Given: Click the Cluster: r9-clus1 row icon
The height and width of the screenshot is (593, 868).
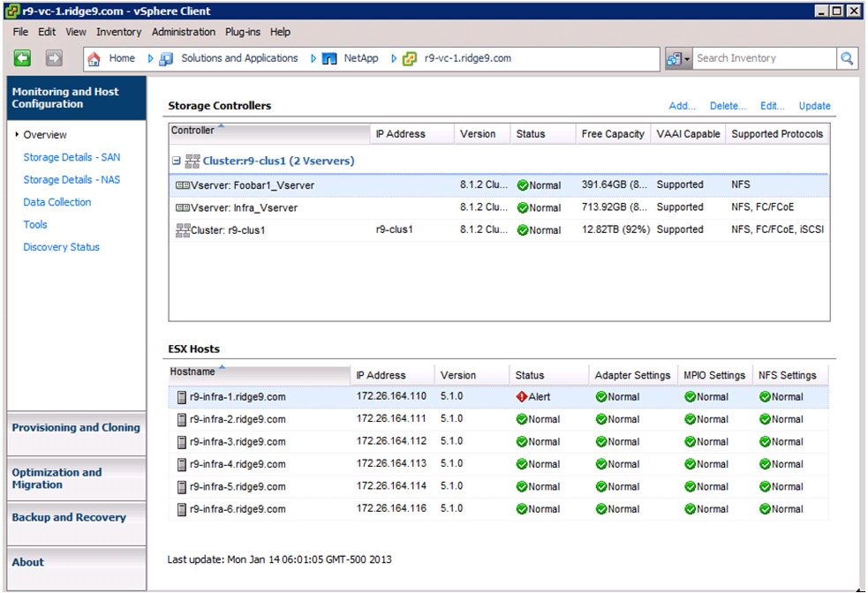Looking at the screenshot, I should (x=183, y=230).
